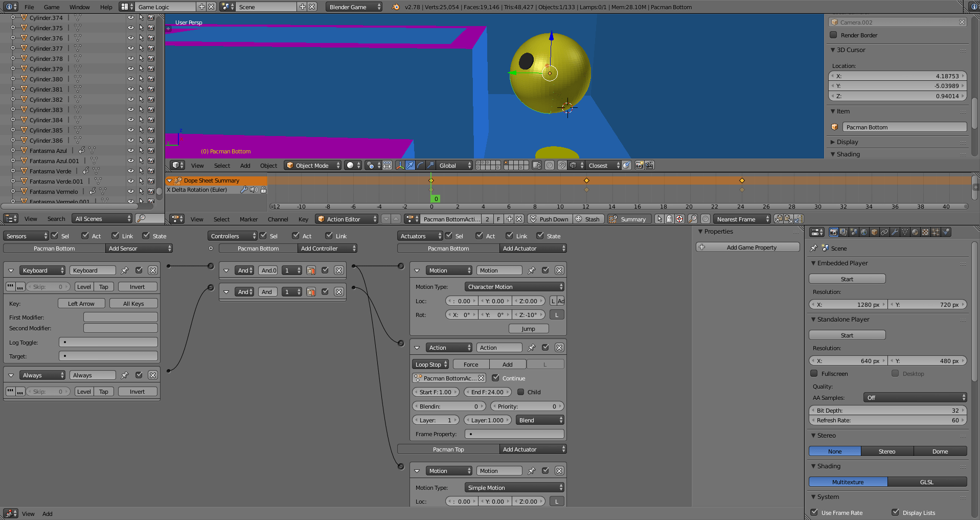
Task: Open the Object properties tab (cube icon)
Action: [x=874, y=232]
